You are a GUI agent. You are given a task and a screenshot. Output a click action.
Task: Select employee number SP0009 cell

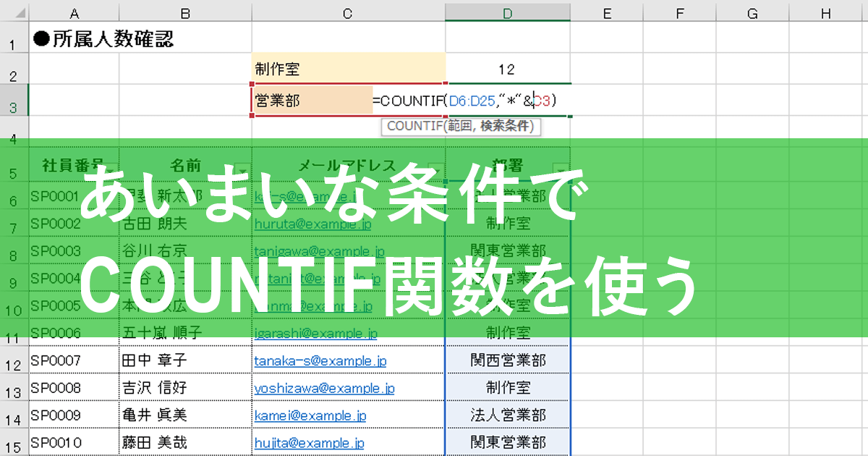[75, 415]
